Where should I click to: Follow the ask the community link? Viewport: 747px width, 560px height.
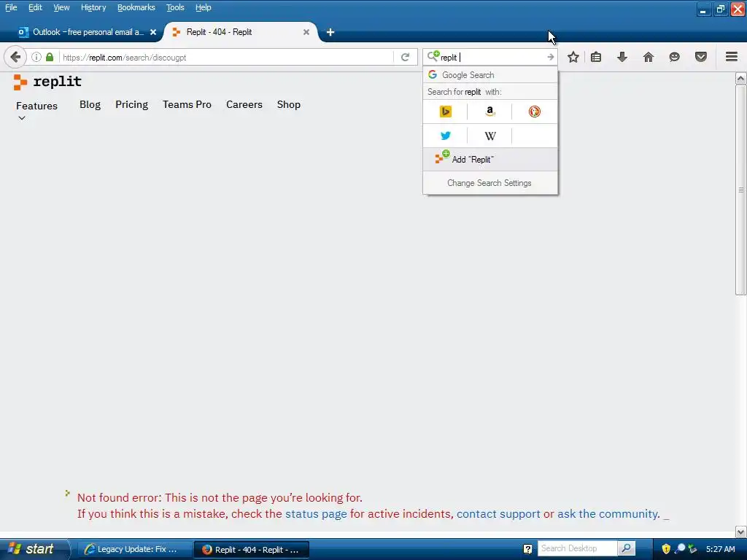[x=608, y=514]
